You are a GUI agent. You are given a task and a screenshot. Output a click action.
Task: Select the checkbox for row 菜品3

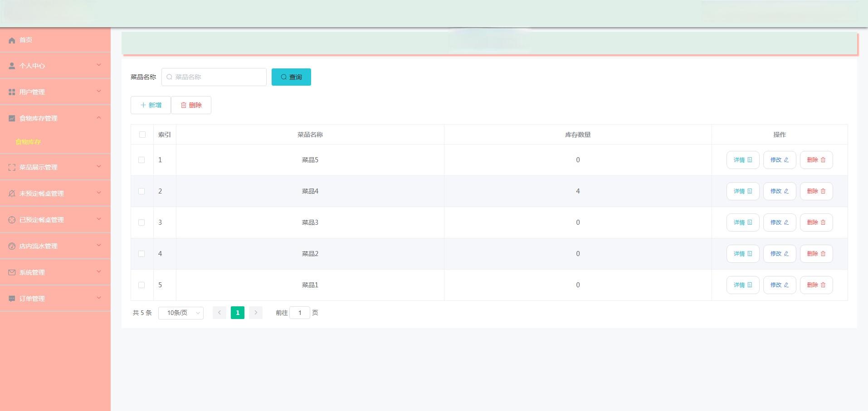click(x=141, y=222)
